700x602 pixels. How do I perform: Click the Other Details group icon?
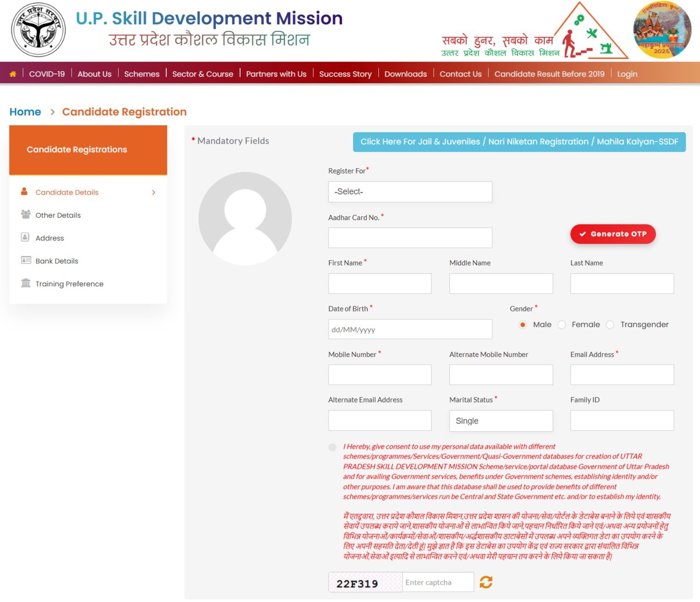[x=26, y=214]
